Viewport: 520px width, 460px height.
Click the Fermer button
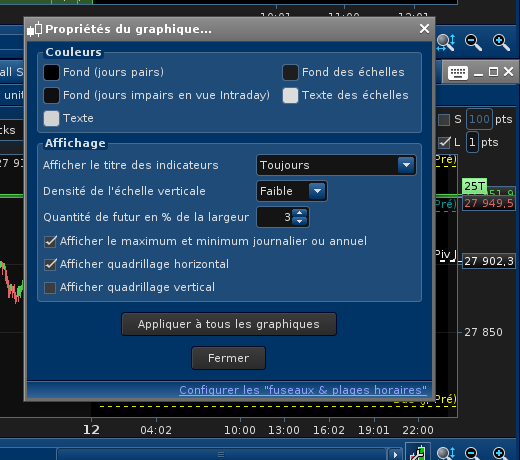pyautogui.click(x=229, y=358)
